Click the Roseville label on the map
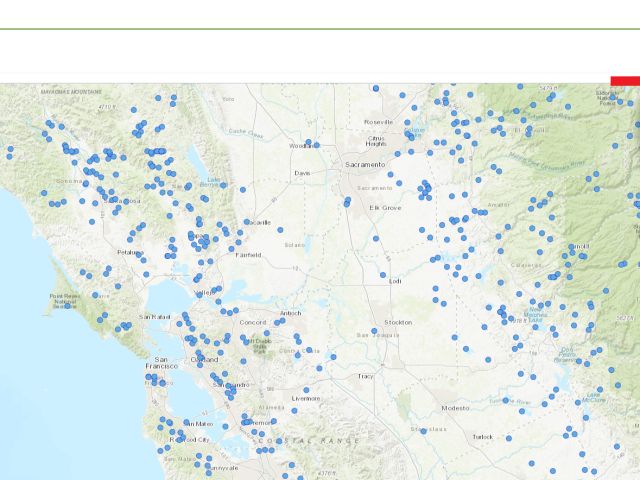Image resolution: width=640 pixels, height=480 pixels. click(379, 122)
